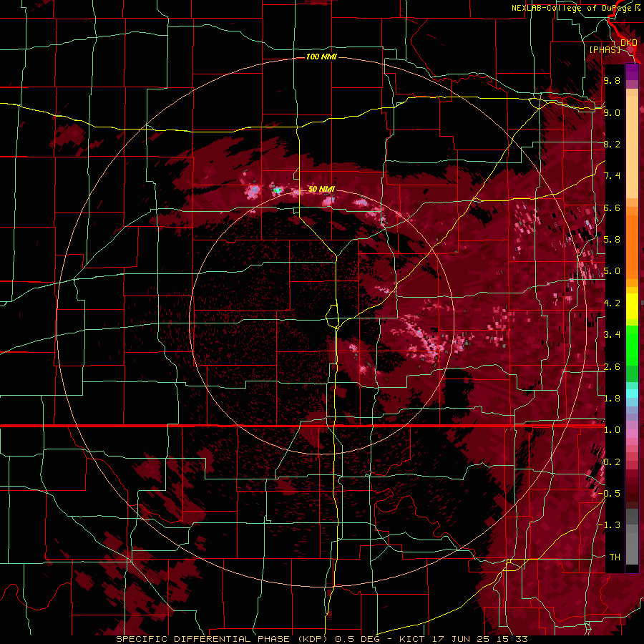Screen dimensions: 644x644
Task: Click the orange band of the color scale
Action: pyautogui.click(x=632, y=243)
